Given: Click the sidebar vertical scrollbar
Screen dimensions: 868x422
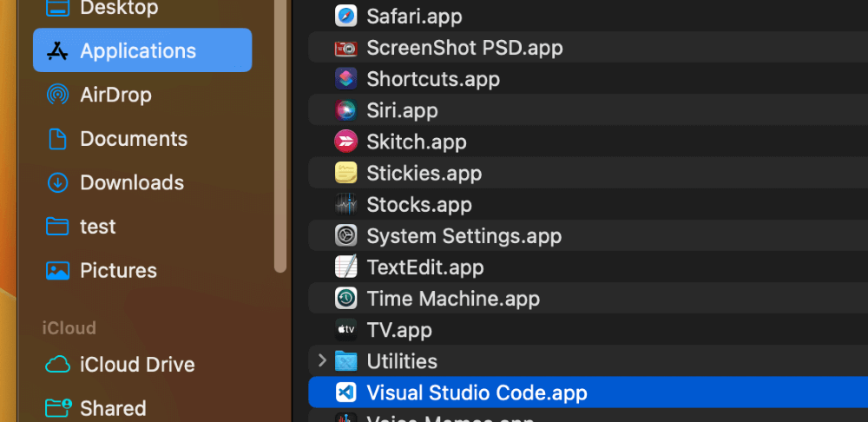Looking at the screenshot, I should tap(280, 135).
